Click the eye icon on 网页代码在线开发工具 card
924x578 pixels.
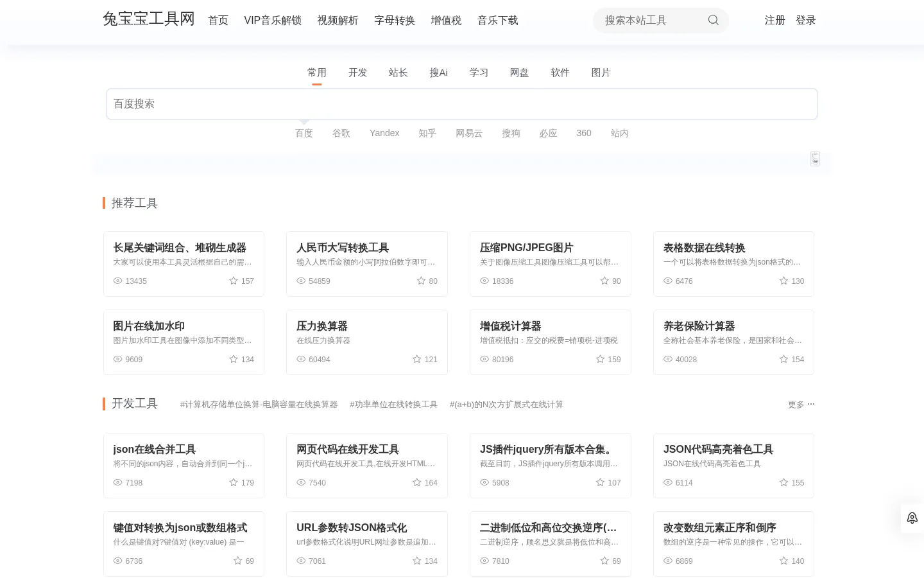click(x=301, y=482)
